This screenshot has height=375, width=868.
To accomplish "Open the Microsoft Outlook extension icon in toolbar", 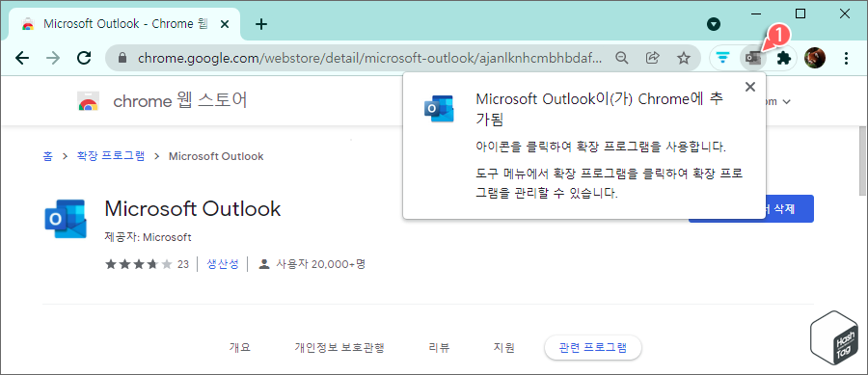I will click(x=752, y=58).
